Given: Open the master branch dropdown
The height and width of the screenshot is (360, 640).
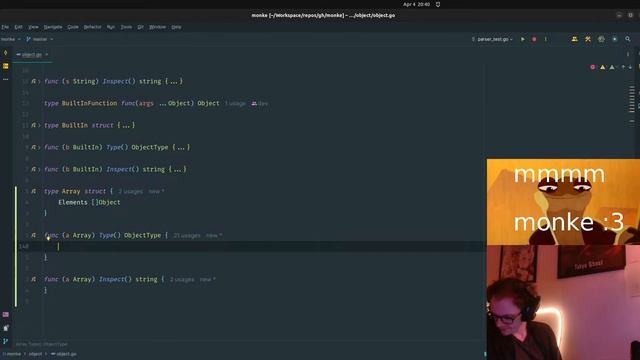Looking at the screenshot, I should tap(40, 39).
